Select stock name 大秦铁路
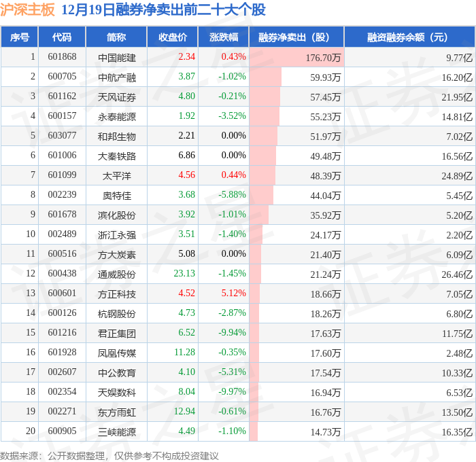The width and height of the screenshot is (476, 462). (117, 156)
